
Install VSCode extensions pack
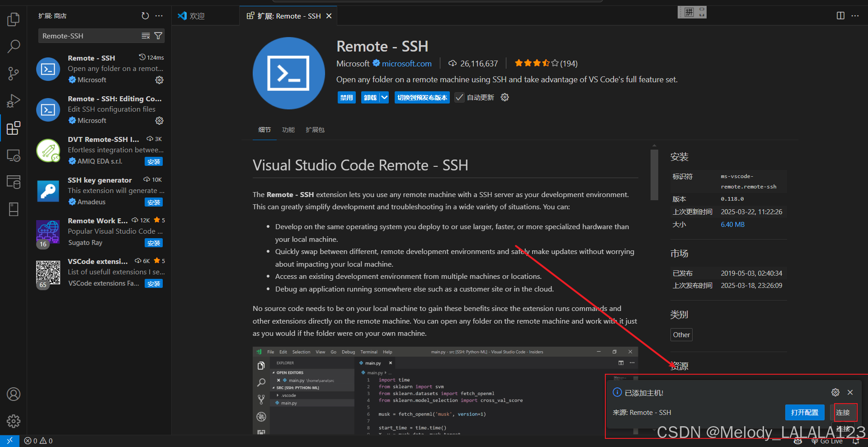[x=154, y=283]
